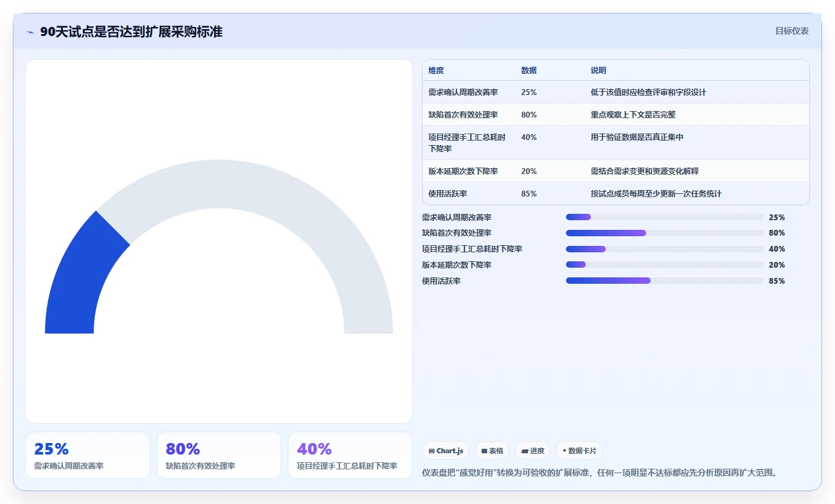Click the 缺陷首次有效处理率 label in the progress list
Viewport: 835px width, 504px height.
click(x=457, y=233)
